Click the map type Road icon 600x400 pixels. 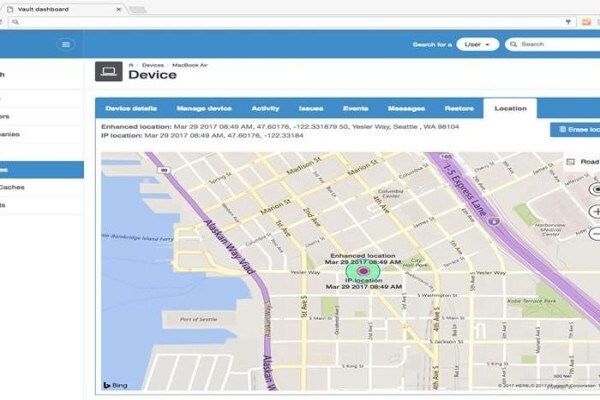[571, 162]
